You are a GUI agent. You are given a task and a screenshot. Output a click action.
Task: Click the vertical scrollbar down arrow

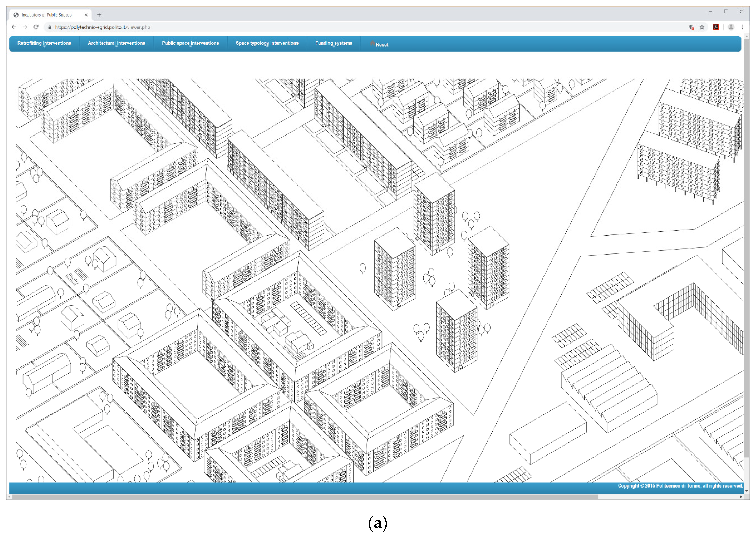746,491
